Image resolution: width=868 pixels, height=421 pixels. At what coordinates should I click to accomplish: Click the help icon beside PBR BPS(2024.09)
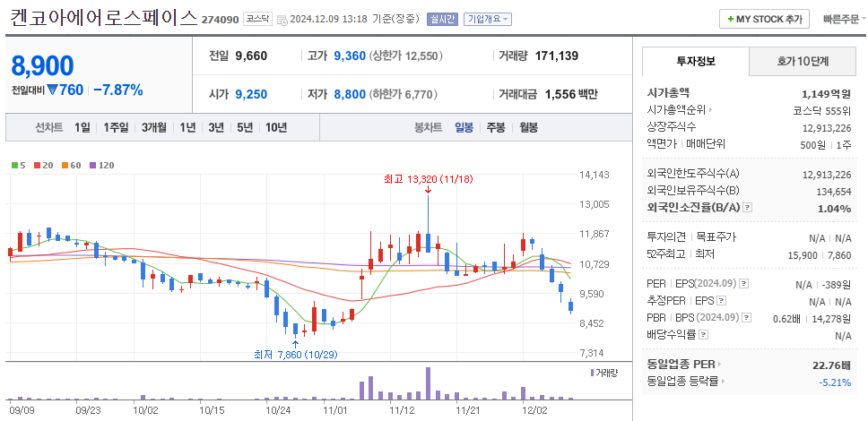tap(747, 318)
